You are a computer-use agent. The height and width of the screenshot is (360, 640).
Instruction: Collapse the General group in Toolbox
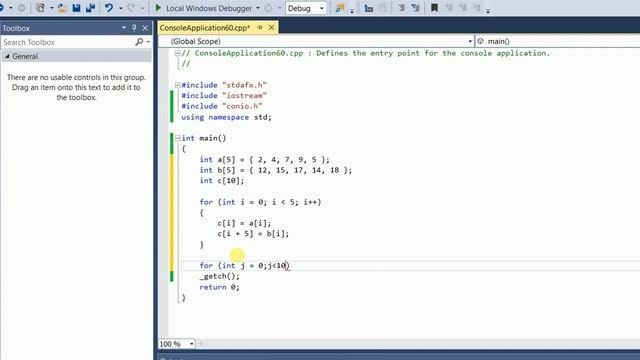click(7, 56)
